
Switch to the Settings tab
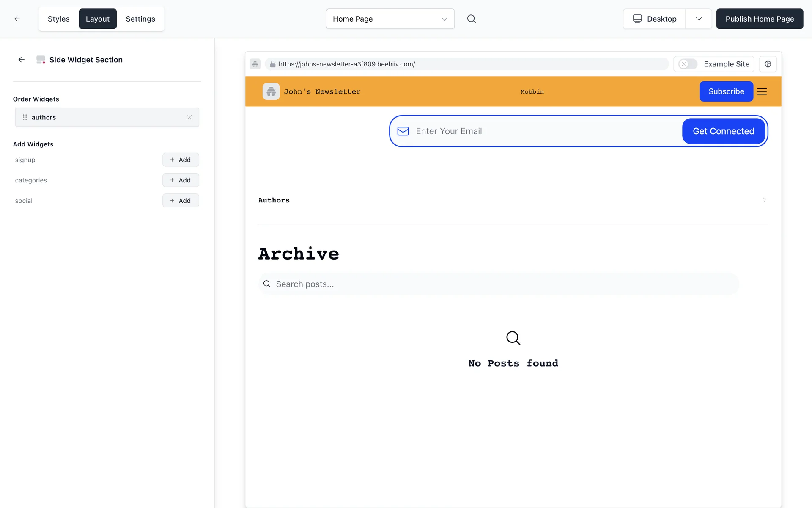coord(140,19)
